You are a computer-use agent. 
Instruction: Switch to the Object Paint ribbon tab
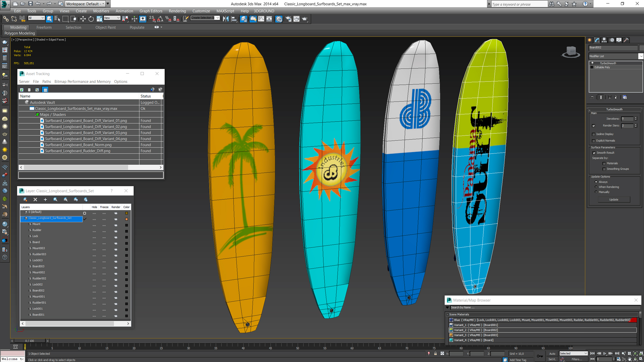[x=105, y=27]
